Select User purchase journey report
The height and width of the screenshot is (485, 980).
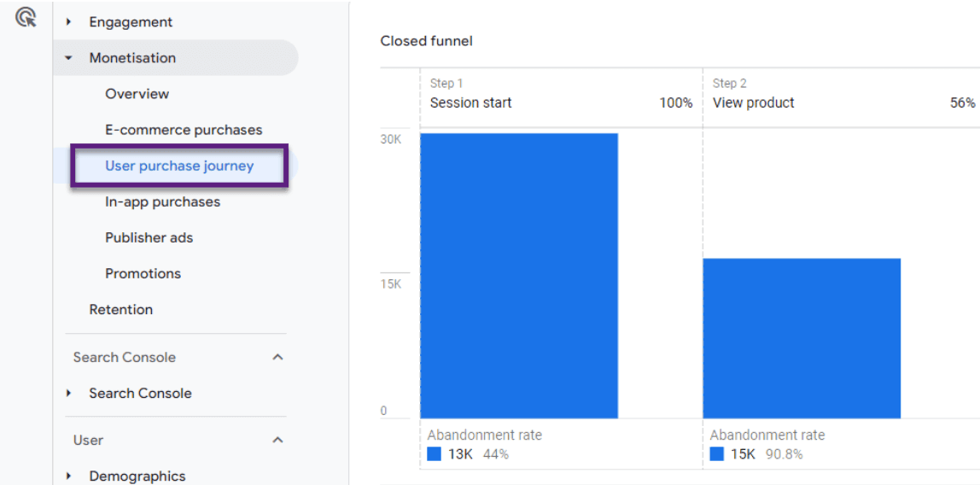pyautogui.click(x=179, y=166)
